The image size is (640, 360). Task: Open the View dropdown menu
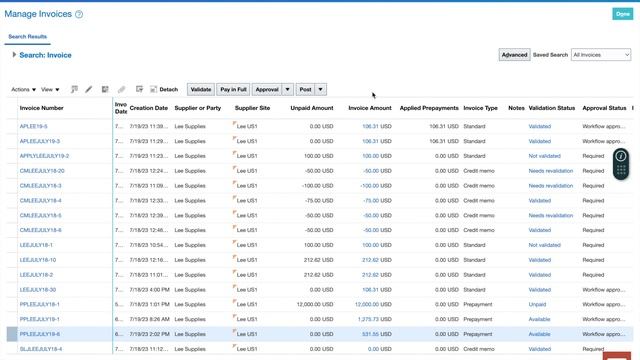50,89
